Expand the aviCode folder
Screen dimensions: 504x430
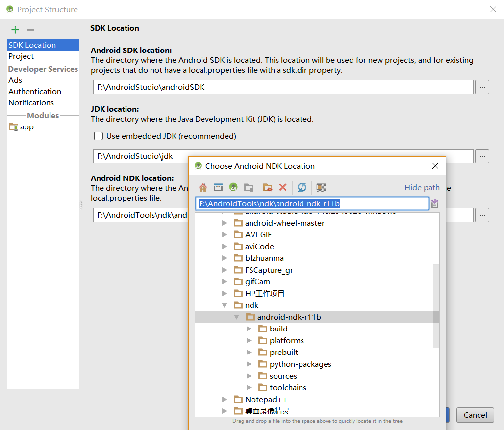(225, 247)
